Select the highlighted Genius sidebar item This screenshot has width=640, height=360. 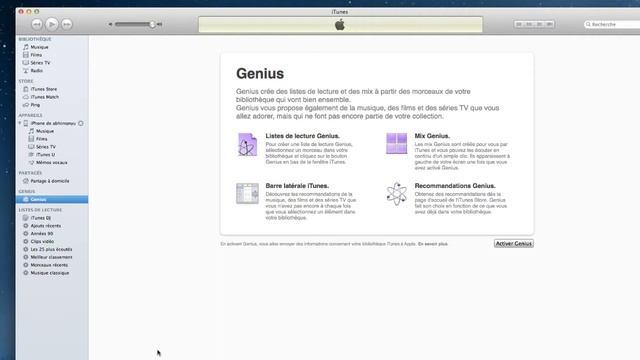coord(52,199)
